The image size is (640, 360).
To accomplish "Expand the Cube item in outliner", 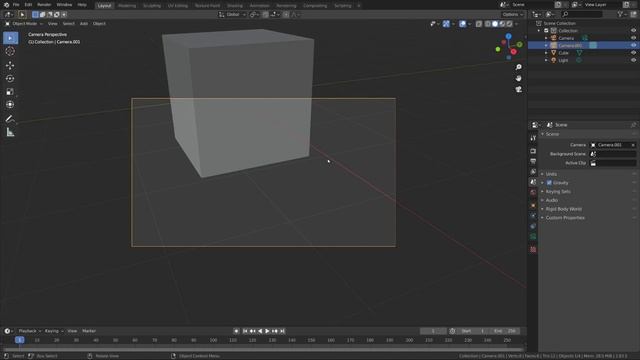I will coord(546,53).
